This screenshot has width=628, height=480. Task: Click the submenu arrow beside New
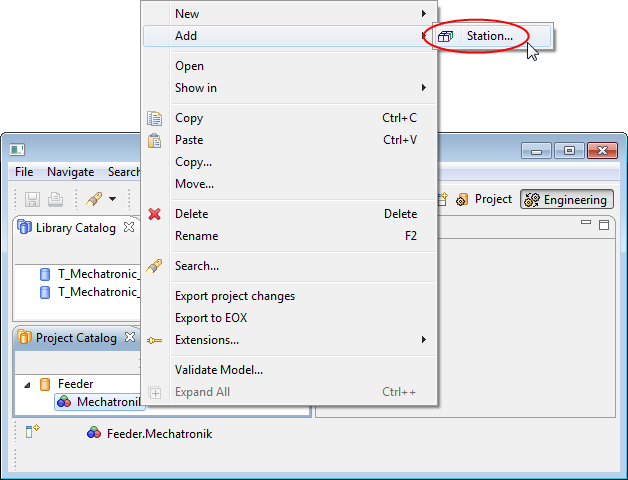click(424, 14)
